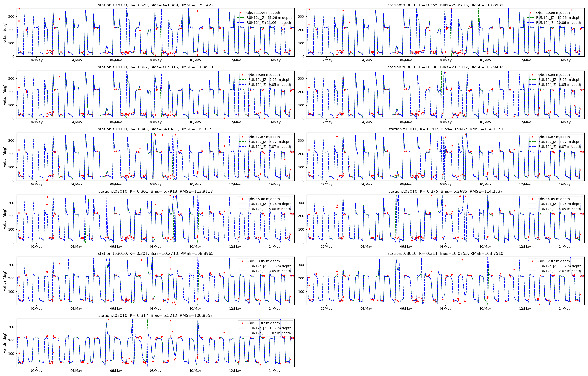Click the subplot title showing RMSE=110.8939

[445, 5]
